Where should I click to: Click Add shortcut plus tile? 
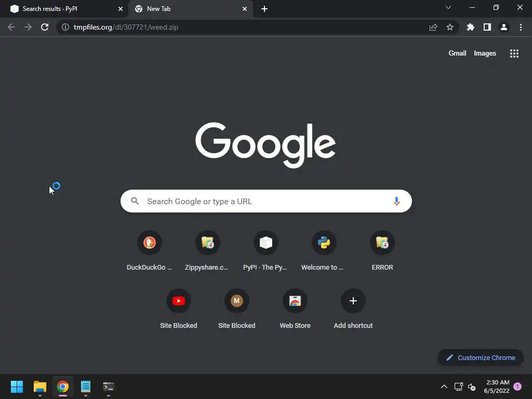point(353,309)
